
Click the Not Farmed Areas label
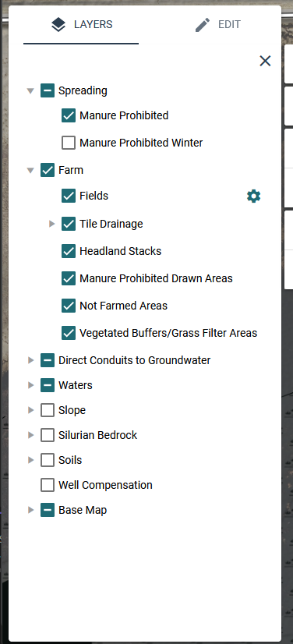pos(124,306)
